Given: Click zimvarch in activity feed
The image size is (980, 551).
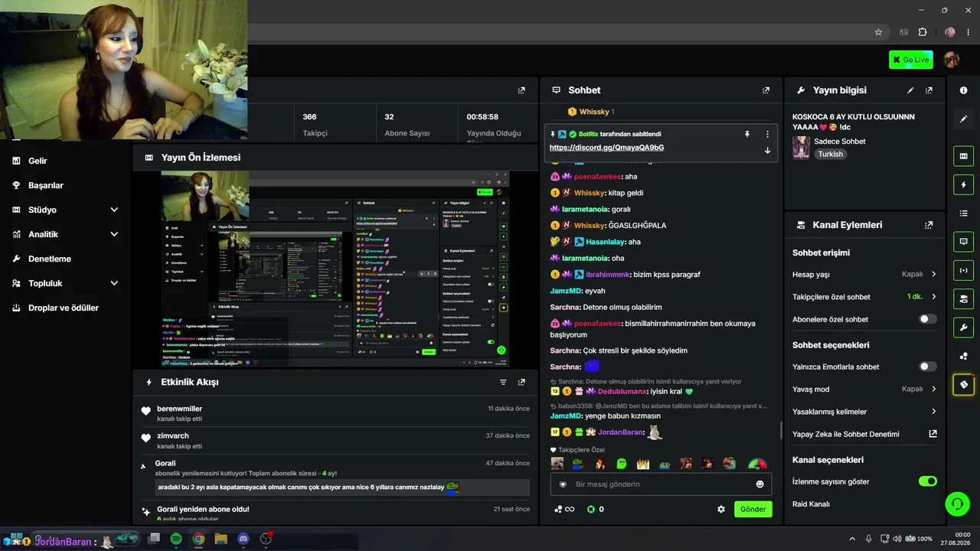Looking at the screenshot, I should [173, 435].
